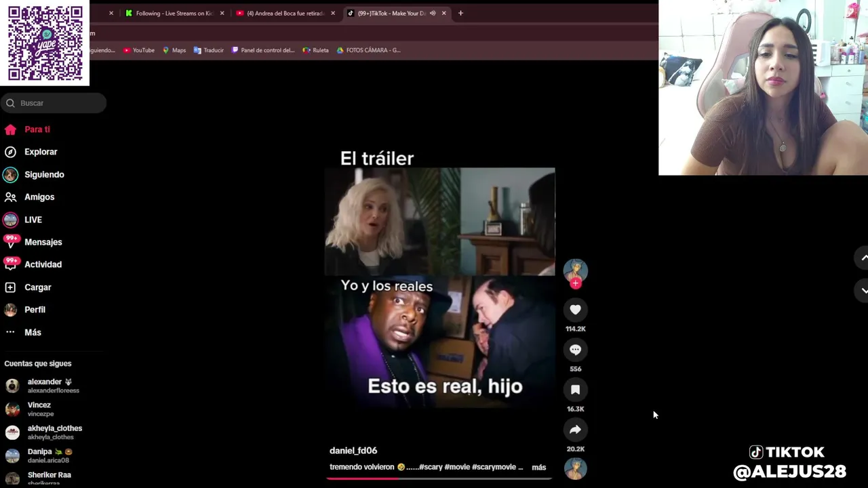The image size is (868, 488).
Task: Close the Andrea del Boca tab
Action: pyautogui.click(x=333, y=13)
